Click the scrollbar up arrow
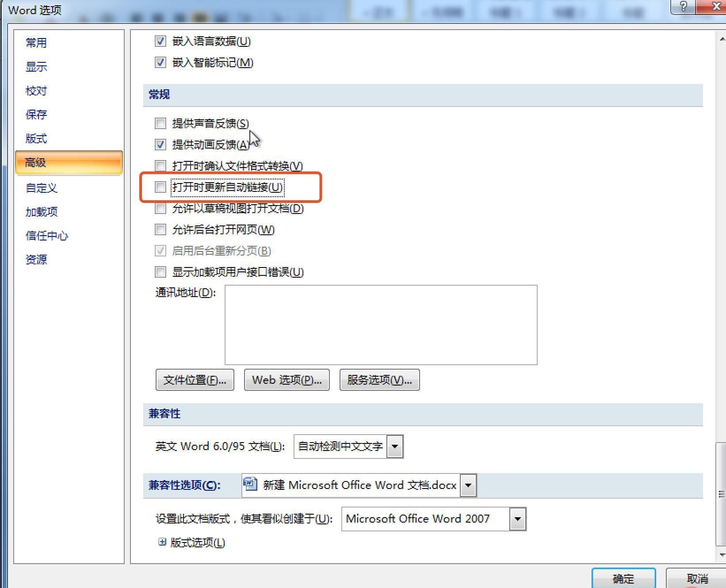The width and height of the screenshot is (726, 588). click(722, 39)
